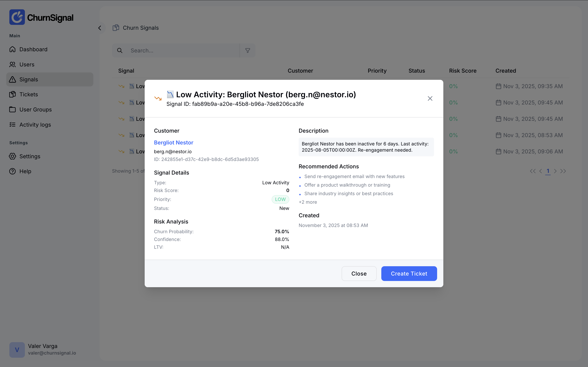
Task: Expand the +2 more recommended actions
Action: [308, 202]
